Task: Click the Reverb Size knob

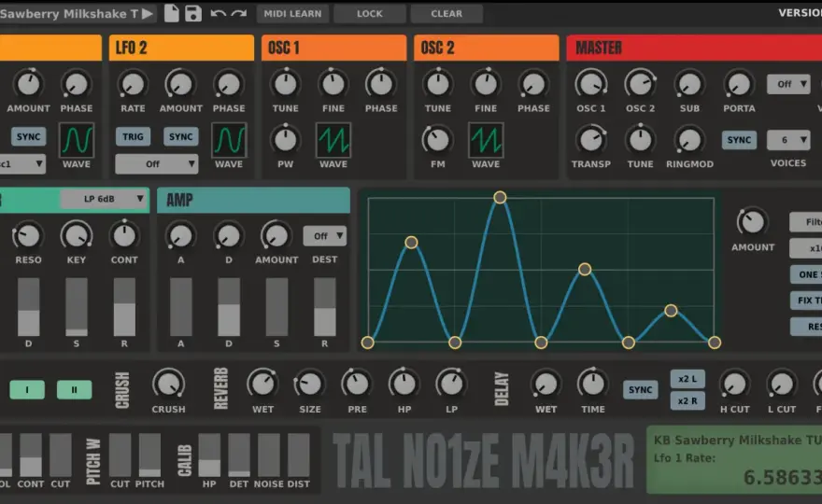Action: coord(309,385)
